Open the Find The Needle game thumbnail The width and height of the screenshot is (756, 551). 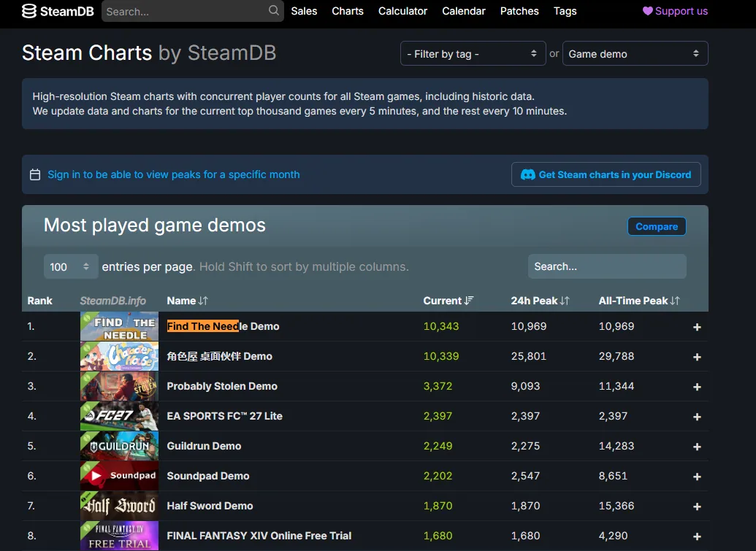coord(119,326)
